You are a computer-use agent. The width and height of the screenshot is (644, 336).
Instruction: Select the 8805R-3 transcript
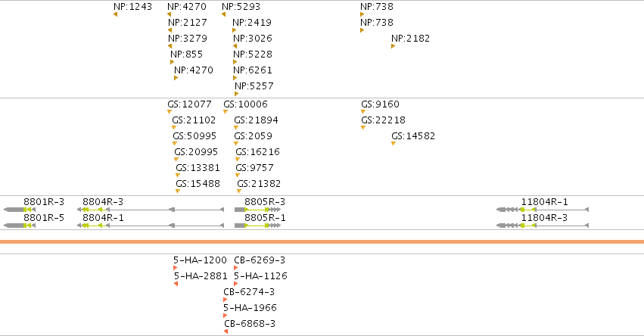click(x=257, y=210)
